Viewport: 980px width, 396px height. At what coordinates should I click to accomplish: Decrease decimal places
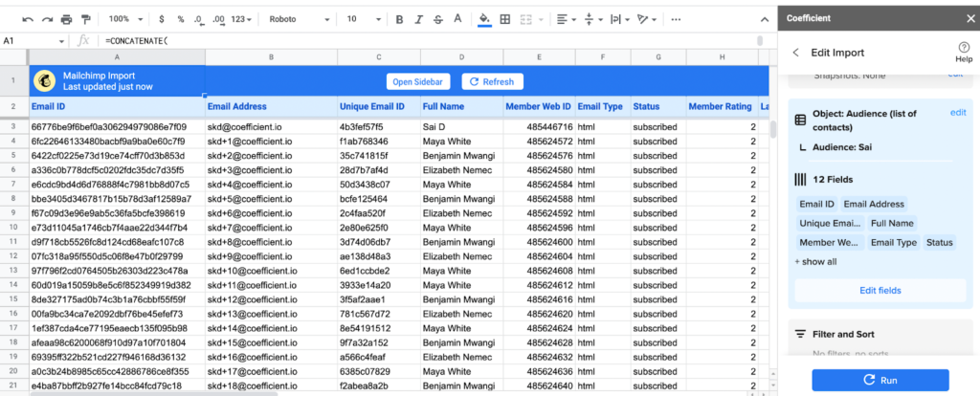coord(199,19)
